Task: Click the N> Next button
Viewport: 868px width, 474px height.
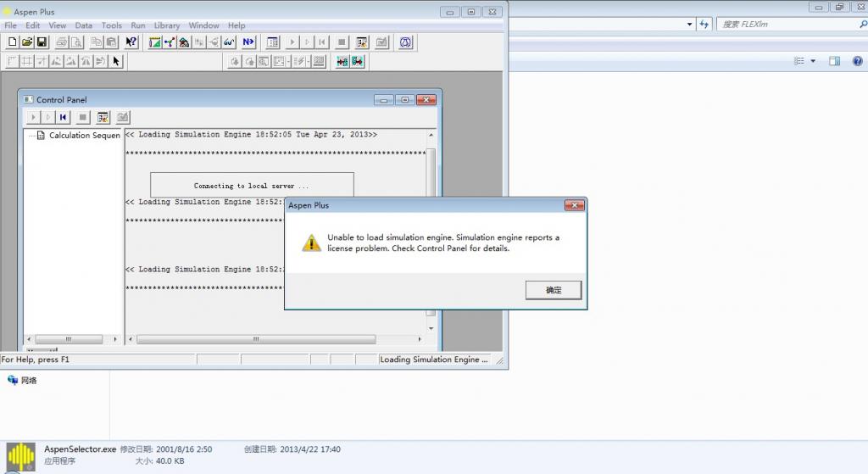Action: [248, 42]
